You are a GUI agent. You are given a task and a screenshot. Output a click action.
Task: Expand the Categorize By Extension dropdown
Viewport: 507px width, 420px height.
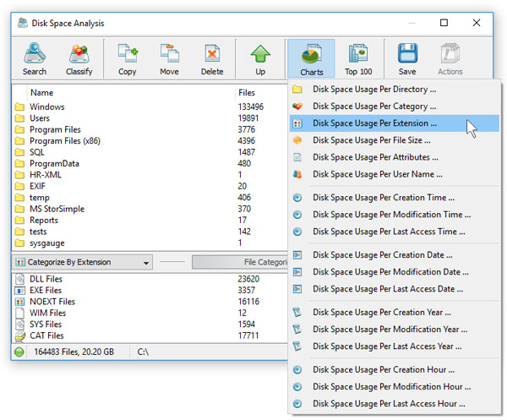[x=83, y=262]
